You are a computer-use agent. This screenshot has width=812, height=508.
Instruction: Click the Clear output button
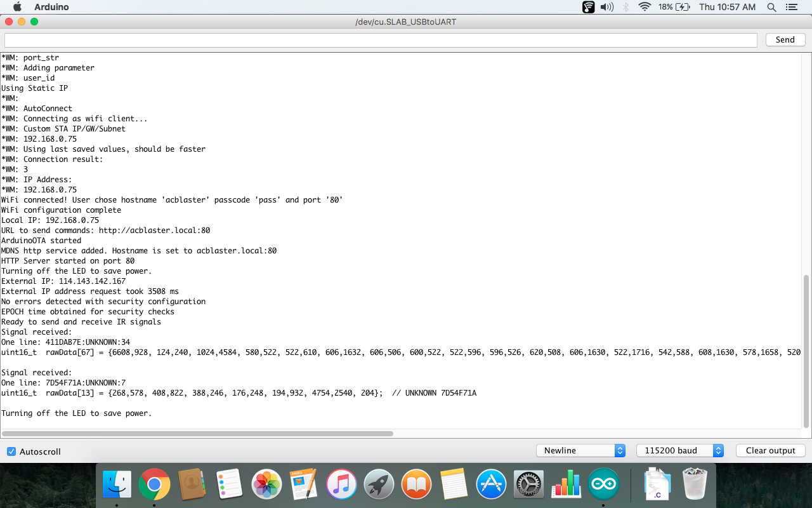coord(770,450)
